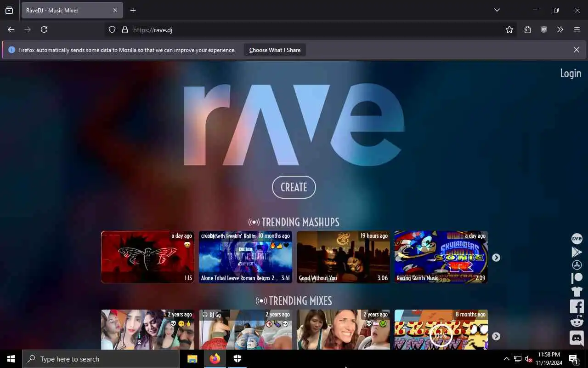
Task: Open the uBlock shield extension icon
Action: (x=544, y=29)
